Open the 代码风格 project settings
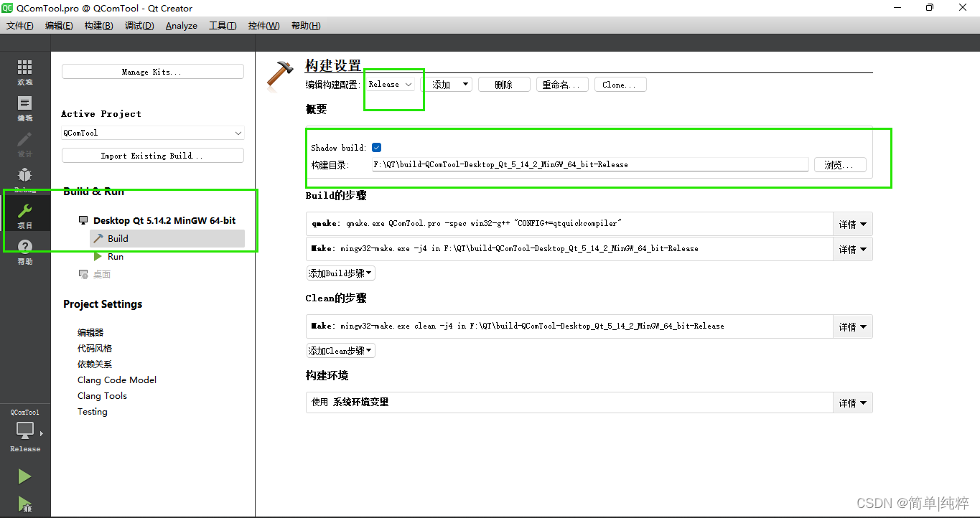This screenshot has width=980, height=518. click(x=95, y=349)
